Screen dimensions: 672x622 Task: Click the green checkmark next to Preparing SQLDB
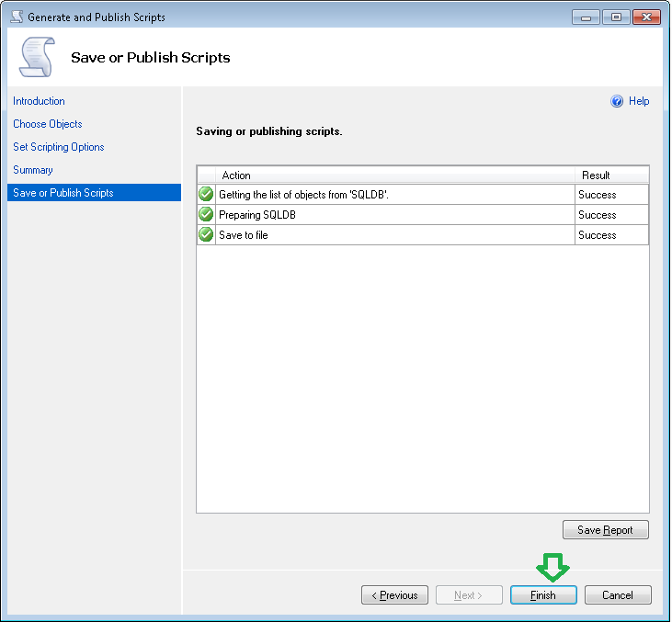pos(206,215)
